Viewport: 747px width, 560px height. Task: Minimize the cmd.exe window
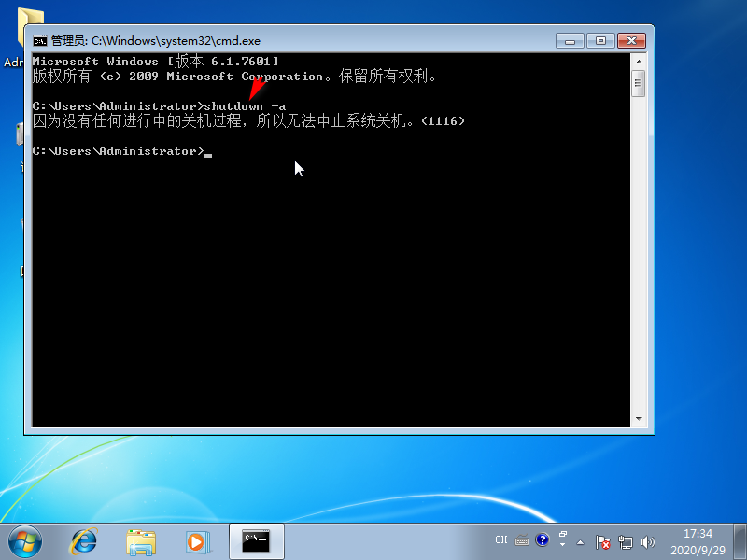569,40
